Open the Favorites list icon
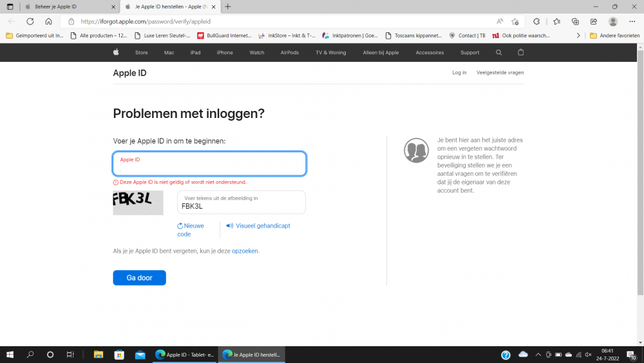This screenshot has height=363, width=644. (x=556, y=21)
